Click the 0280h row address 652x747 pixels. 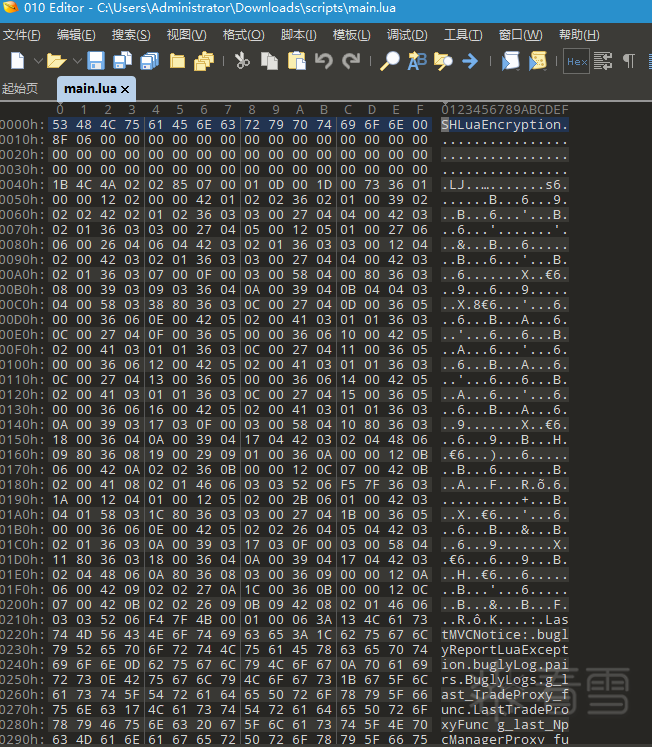(22, 725)
